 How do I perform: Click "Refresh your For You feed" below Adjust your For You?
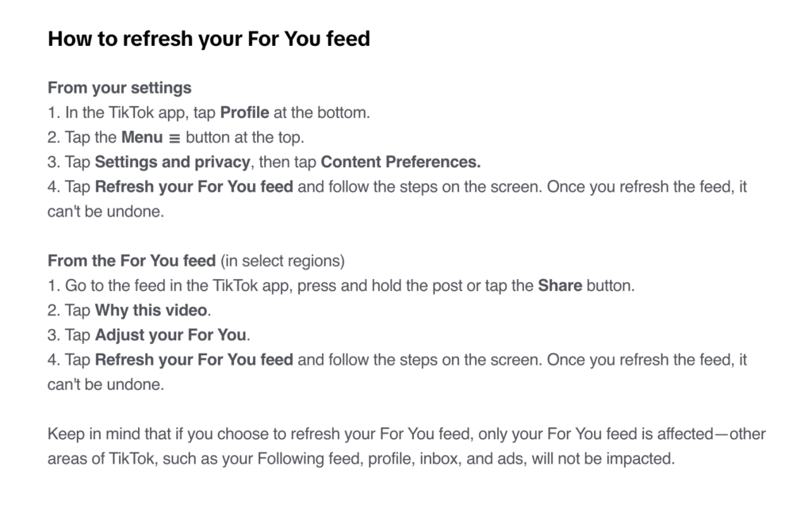tap(193, 360)
